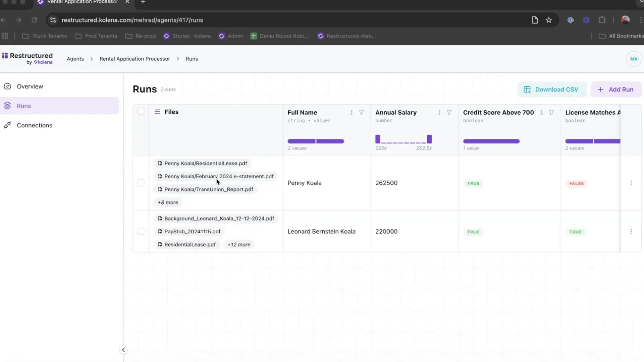
Task: Click the Full Name column filter icon
Action: coord(362,113)
